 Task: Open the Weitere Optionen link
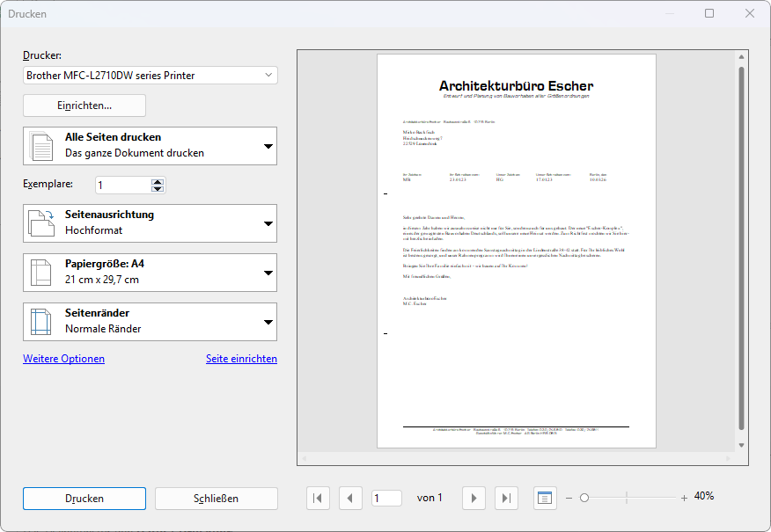click(63, 359)
